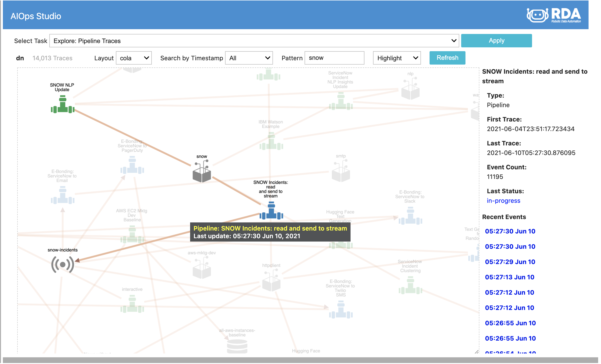Click the snow-incidents stream icon
This screenshot has width=601, height=364.
click(x=62, y=264)
